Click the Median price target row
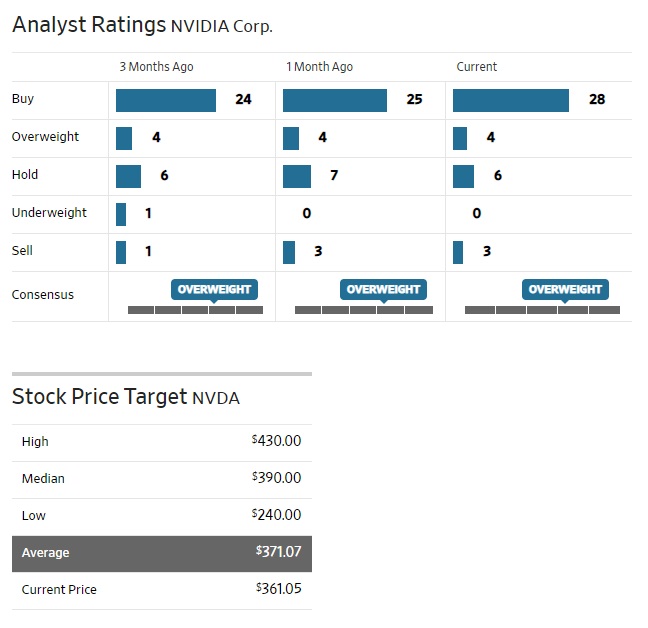The width and height of the screenshot is (648, 628). (x=162, y=479)
